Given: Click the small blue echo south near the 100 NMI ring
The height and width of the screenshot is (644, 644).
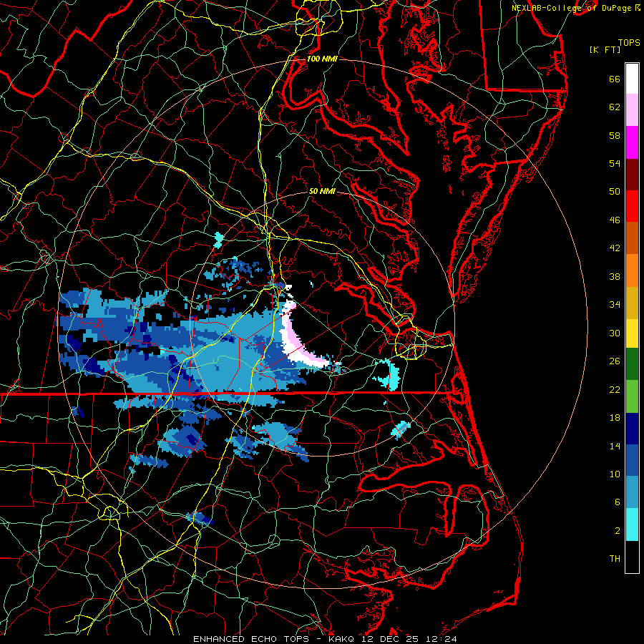Looking at the screenshot, I should point(200,518).
